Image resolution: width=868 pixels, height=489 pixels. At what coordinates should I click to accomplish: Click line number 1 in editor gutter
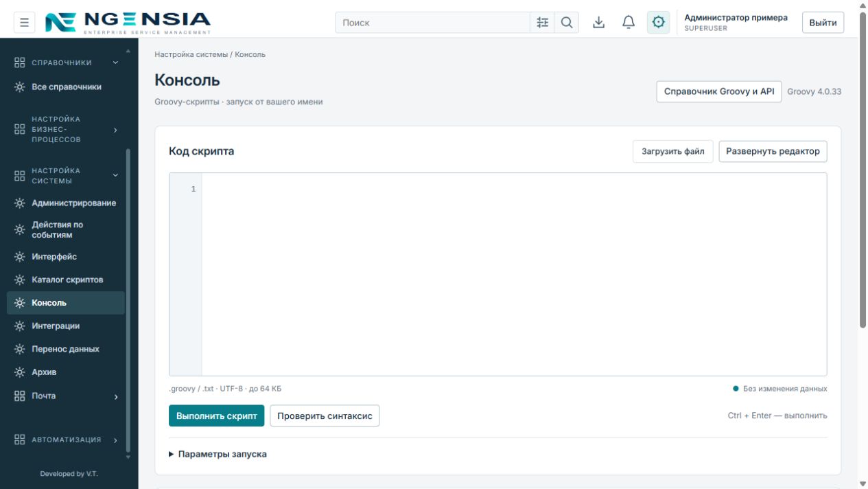pyautogui.click(x=193, y=189)
